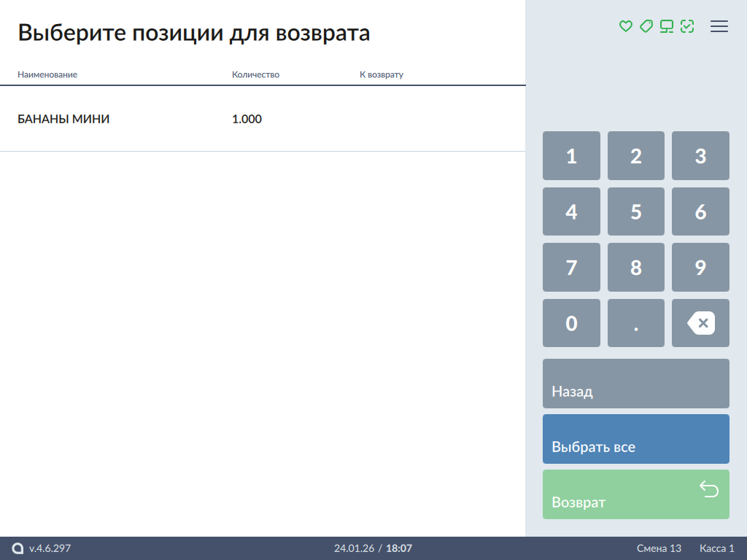This screenshot has height=560, width=747.
Task: Click the return arrow icon on Возврат
Action: [x=709, y=489]
